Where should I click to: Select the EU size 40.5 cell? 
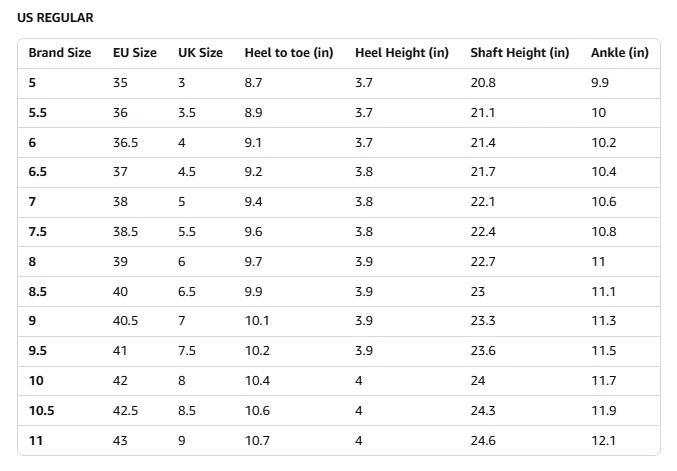pyautogui.click(x=125, y=321)
